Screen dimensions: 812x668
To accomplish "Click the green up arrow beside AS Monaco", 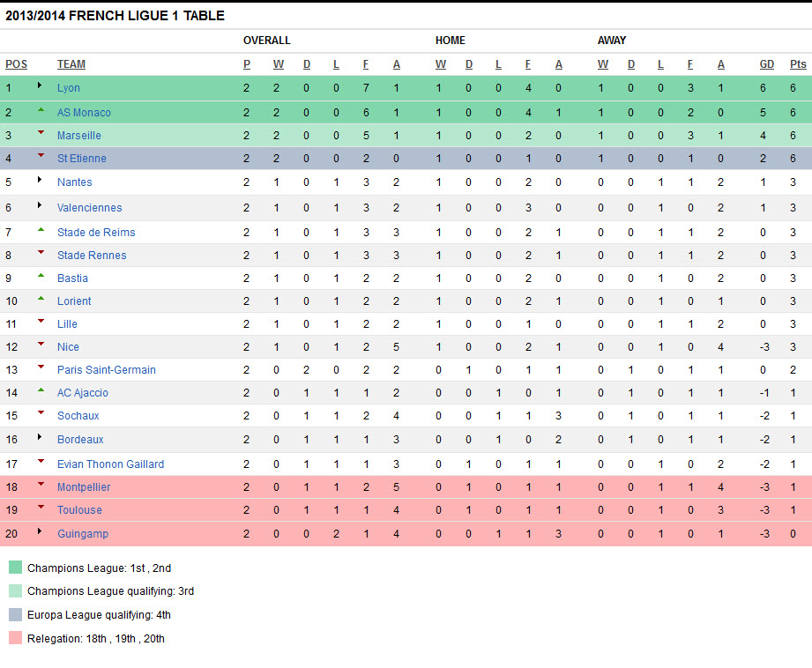I will (41, 110).
